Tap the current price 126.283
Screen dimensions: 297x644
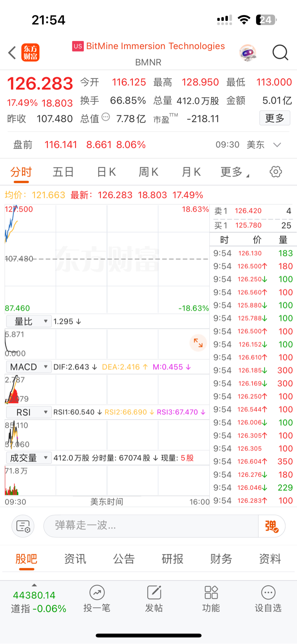coord(40,84)
